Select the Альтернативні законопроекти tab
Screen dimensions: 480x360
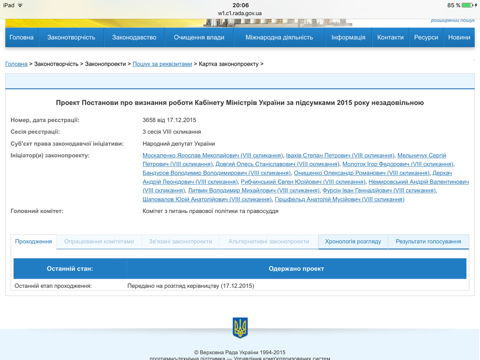click(x=269, y=241)
